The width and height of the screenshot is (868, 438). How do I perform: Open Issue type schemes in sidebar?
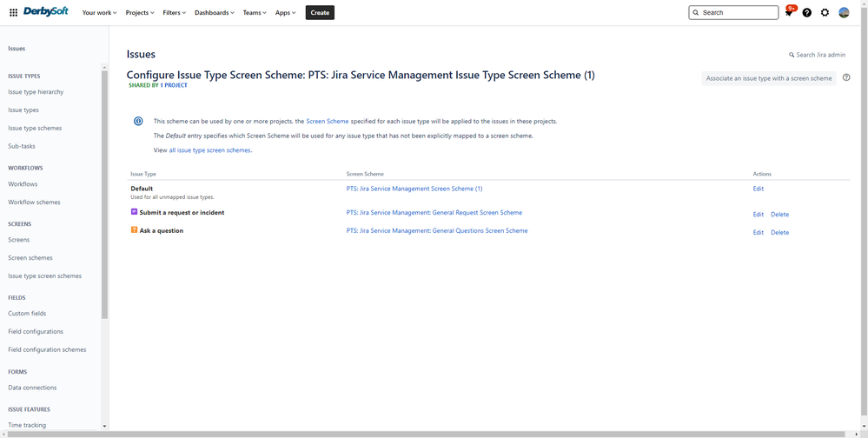[x=35, y=128]
